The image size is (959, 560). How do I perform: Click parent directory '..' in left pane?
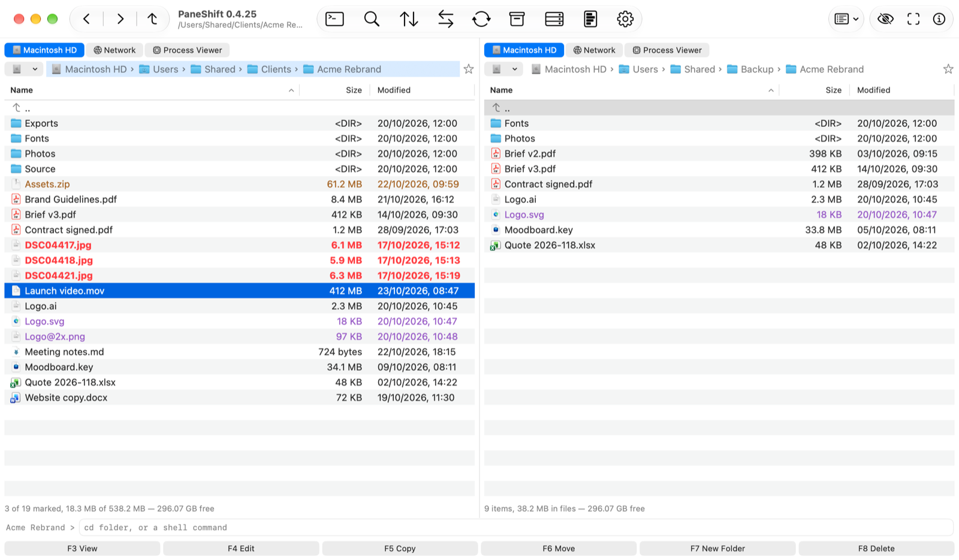click(240, 108)
